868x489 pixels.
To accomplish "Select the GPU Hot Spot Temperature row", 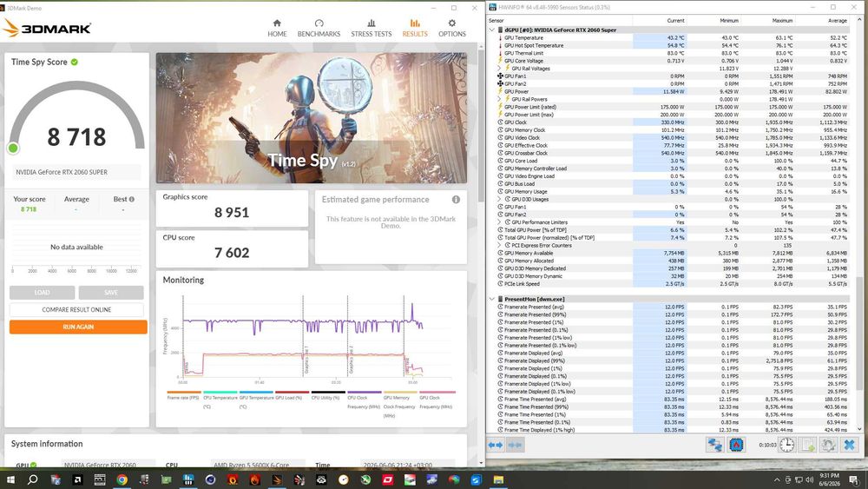I will pos(669,45).
